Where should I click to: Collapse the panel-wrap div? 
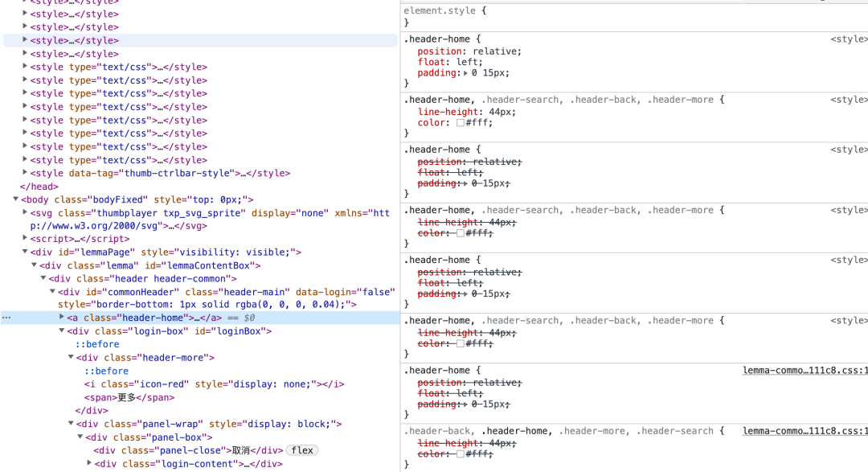pyautogui.click(x=71, y=424)
